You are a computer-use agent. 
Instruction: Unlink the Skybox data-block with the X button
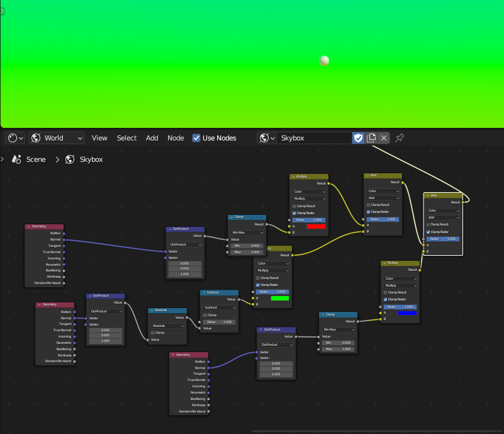coord(383,138)
